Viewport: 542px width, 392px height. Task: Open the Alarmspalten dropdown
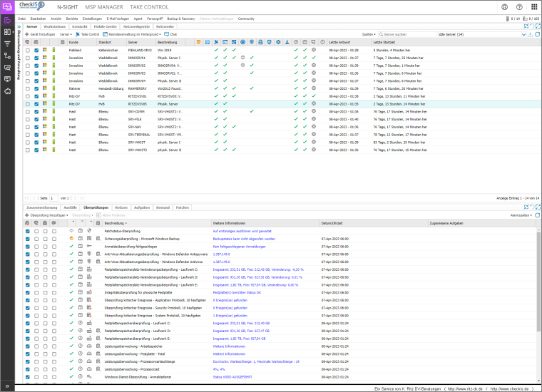pos(521,215)
